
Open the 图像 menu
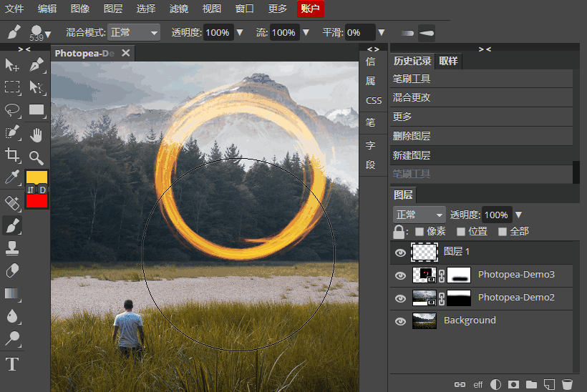tap(80, 9)
